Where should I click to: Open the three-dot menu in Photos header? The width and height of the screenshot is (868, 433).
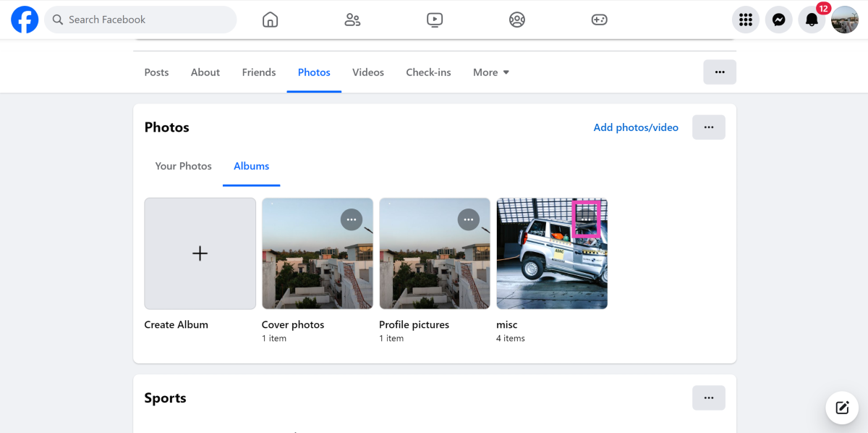pyautogui.click(x=708, y=127)
